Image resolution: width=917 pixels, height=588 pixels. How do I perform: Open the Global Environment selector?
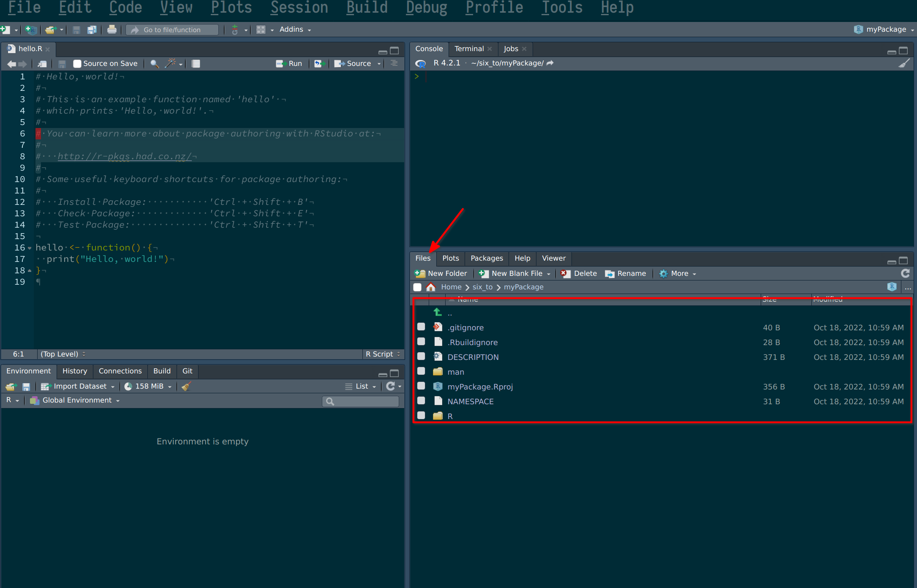coord(75,400)
